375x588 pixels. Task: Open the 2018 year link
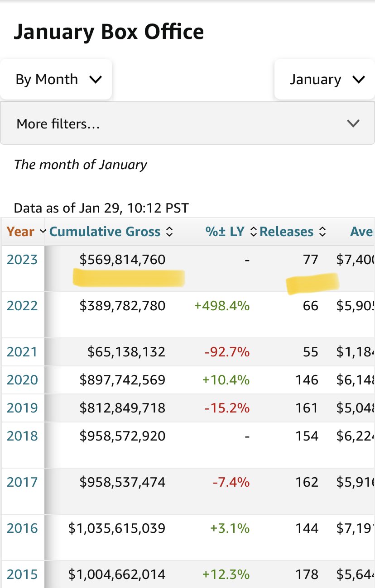point(22,436)
